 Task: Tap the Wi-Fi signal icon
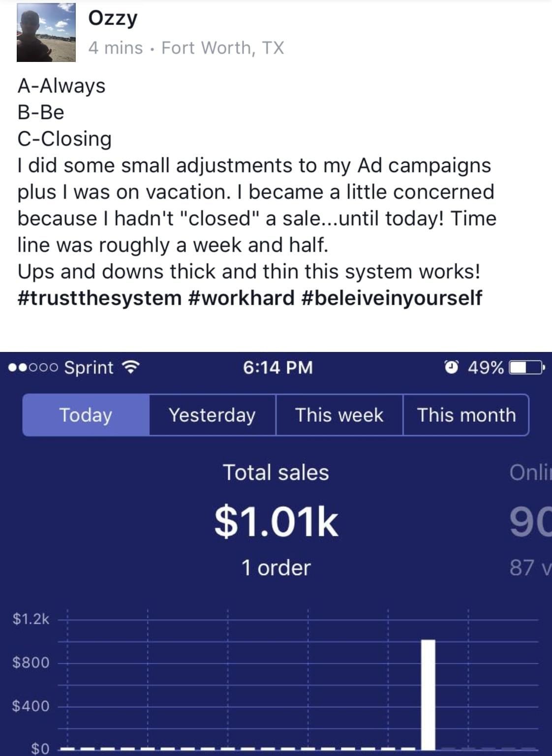coord(131,367)
